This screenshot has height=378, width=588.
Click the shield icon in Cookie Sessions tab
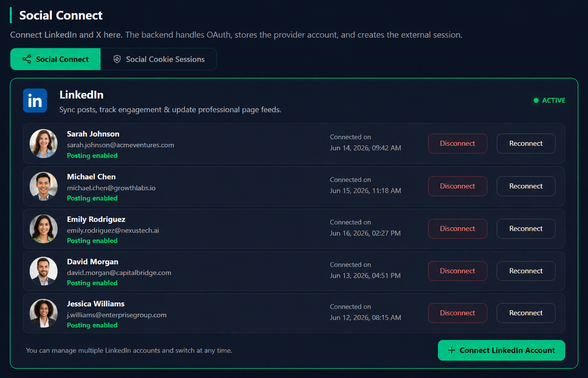tap(117, 59)
